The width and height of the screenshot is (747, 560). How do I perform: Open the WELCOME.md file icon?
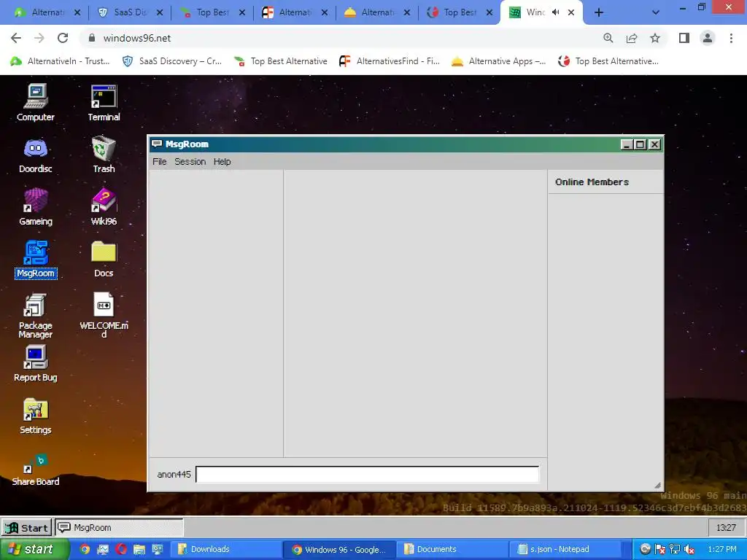coord(104,315)
